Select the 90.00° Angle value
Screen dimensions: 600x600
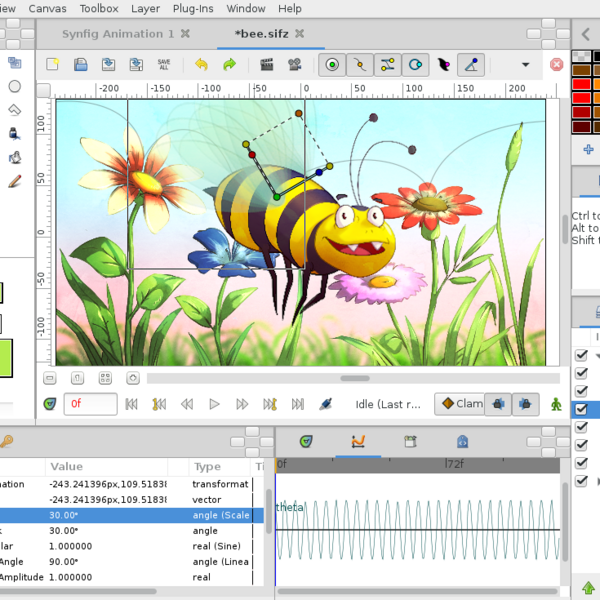pyautogui.click(x=64, y=562)
